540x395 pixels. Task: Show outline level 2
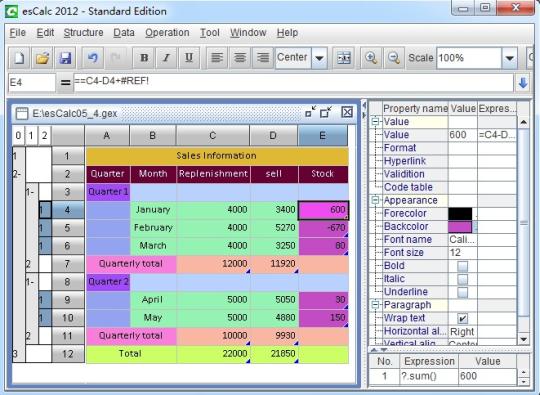[44, 136]
